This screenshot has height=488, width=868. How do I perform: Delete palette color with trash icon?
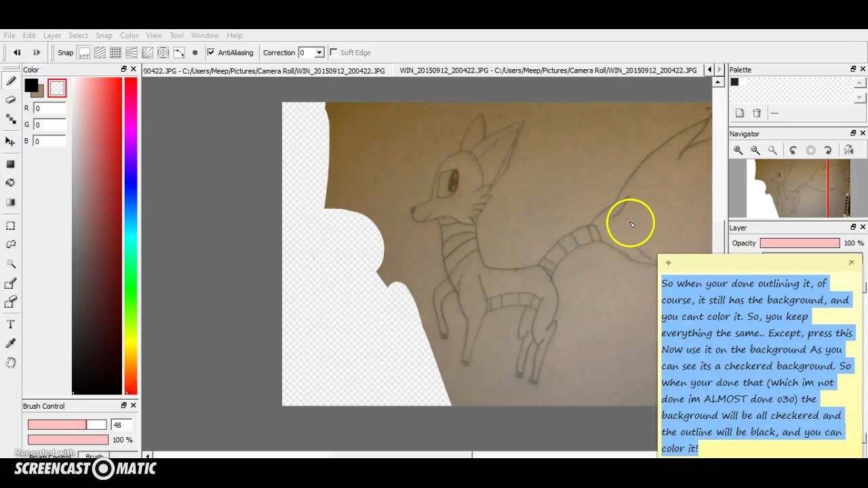(x=757, y=113)
